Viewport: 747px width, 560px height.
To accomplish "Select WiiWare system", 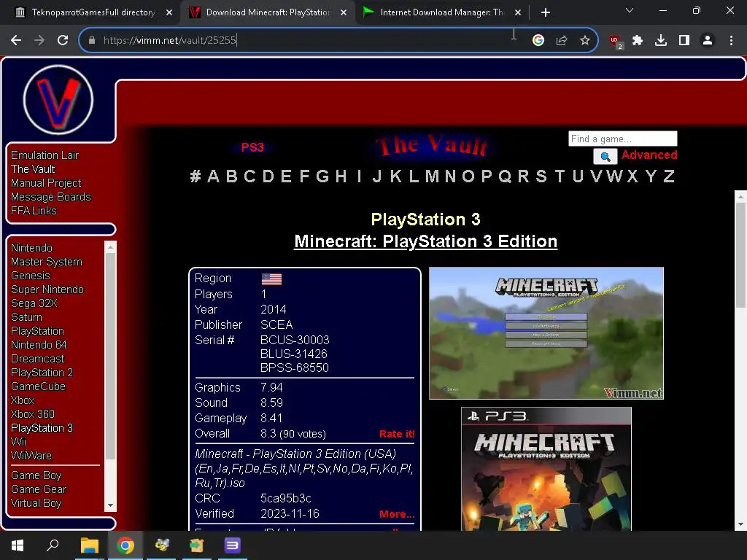I will click(x=31, y=455).
